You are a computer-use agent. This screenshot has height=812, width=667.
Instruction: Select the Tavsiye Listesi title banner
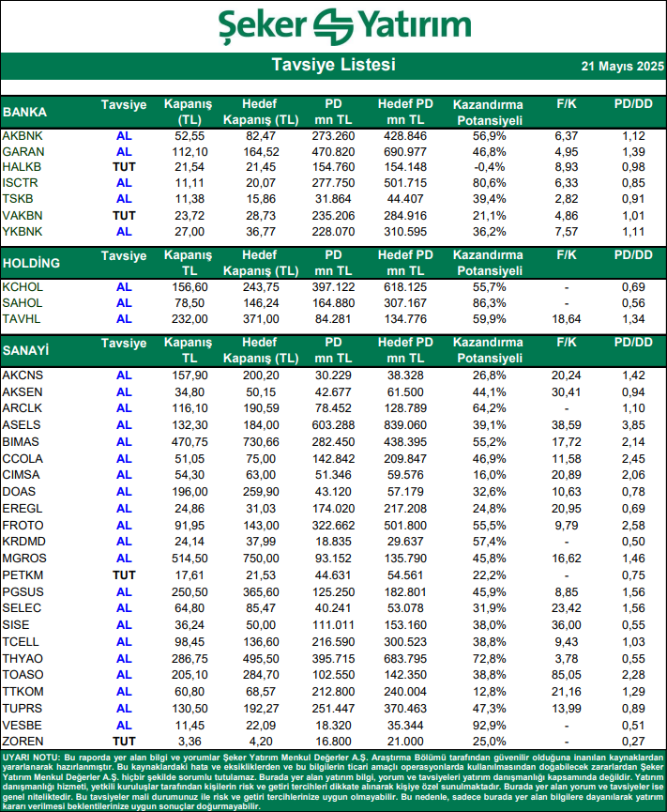pos(333,66)
